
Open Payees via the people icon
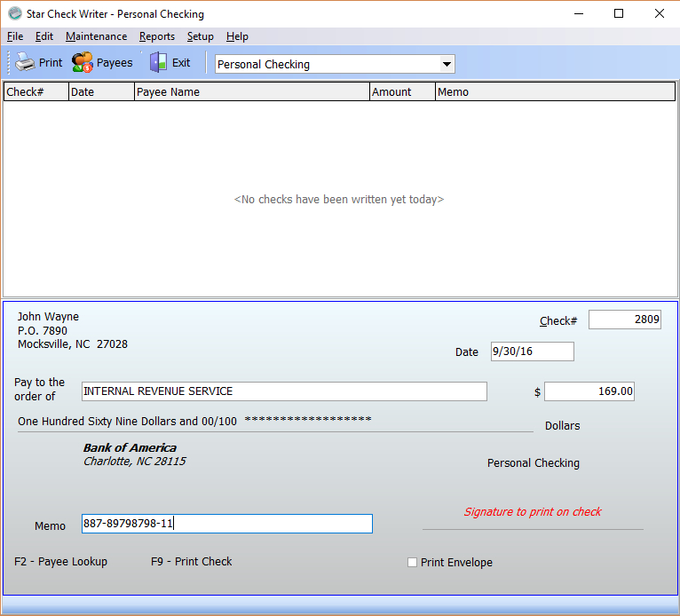82,62
